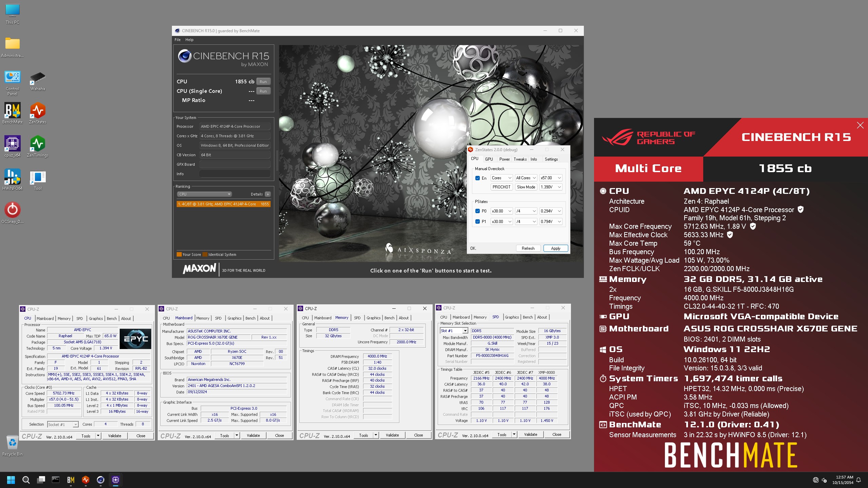The image size is (868, 488).
Task: Switch to the Power tab in ZenStates
Action: click(504, 159)
